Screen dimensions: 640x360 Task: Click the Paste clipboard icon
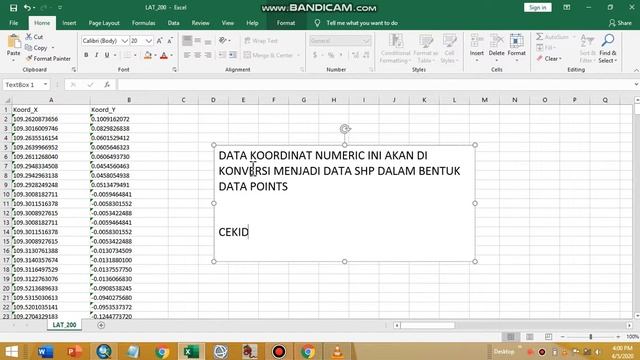tap(13, 42)
